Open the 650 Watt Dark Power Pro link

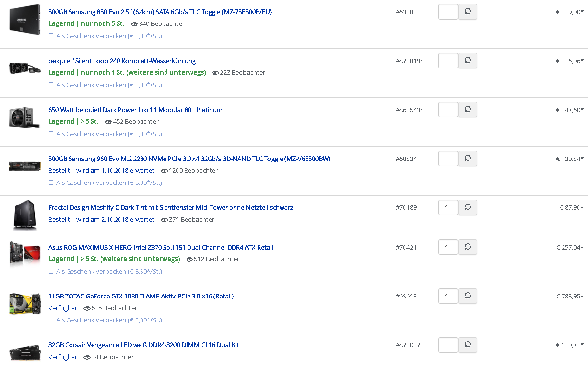(x=136, y=110)
